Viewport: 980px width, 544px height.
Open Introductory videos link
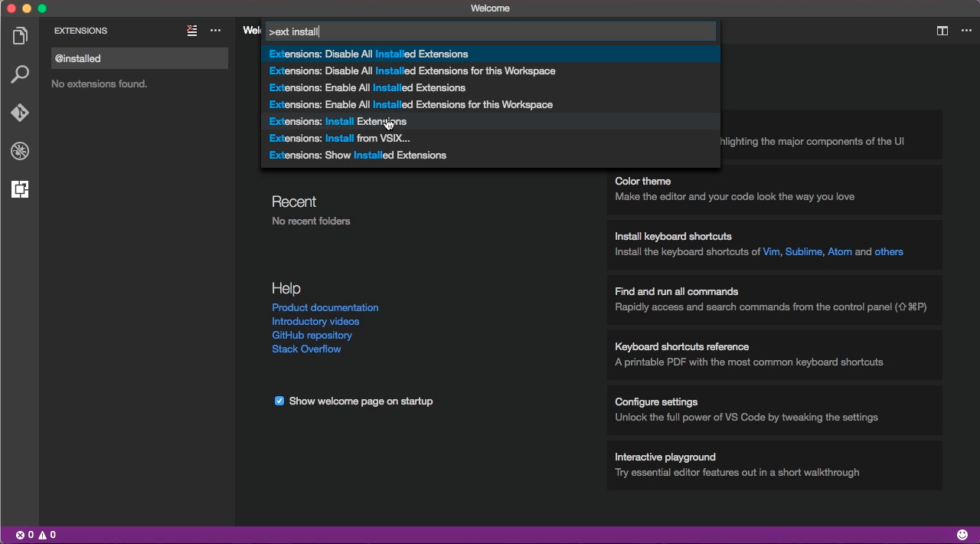(x=315, y=321)
